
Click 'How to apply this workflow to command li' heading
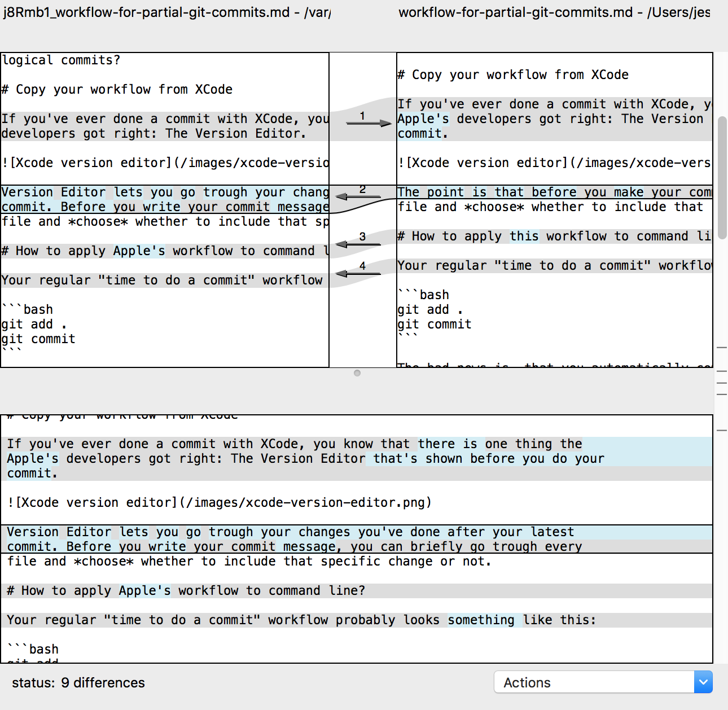point(555,236)
